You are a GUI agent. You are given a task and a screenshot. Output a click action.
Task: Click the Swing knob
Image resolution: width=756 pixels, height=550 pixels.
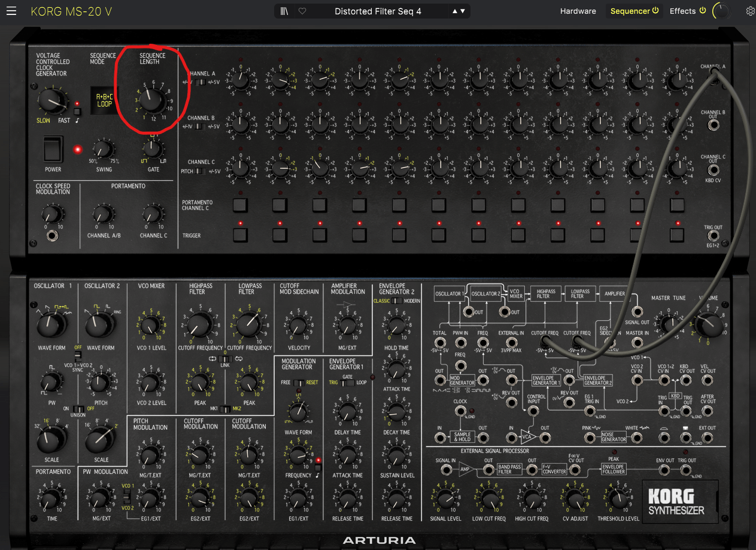pyautogui.click(x=103, y=150)
